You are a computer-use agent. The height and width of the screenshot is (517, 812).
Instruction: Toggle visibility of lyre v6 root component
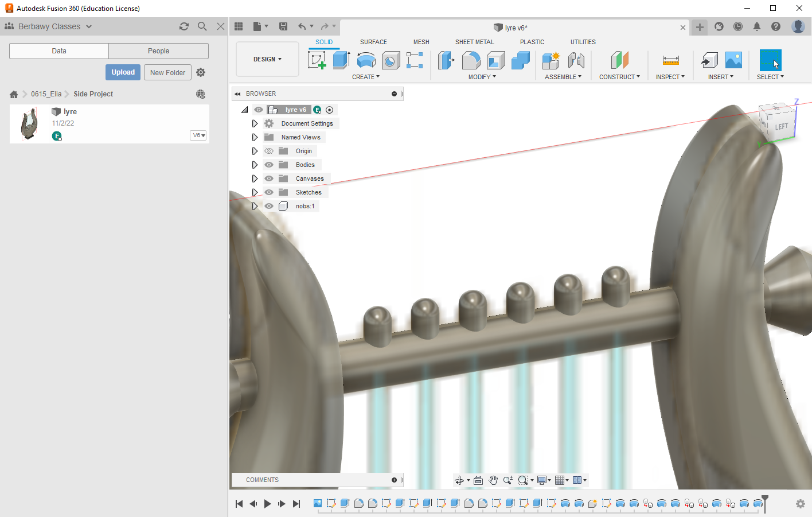[259, 110]
